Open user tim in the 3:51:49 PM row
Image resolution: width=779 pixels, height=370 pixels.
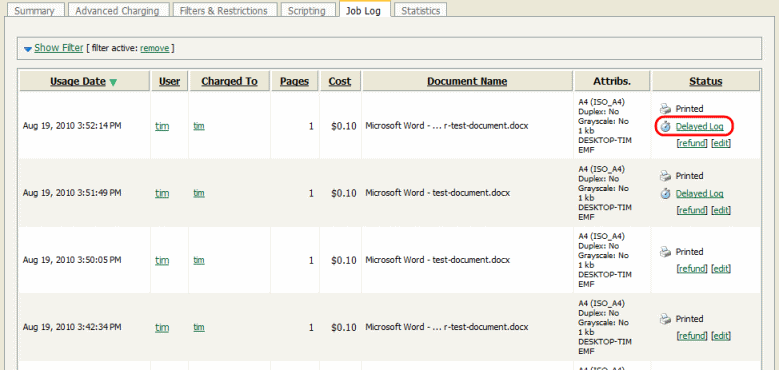[x=162, y=193]
